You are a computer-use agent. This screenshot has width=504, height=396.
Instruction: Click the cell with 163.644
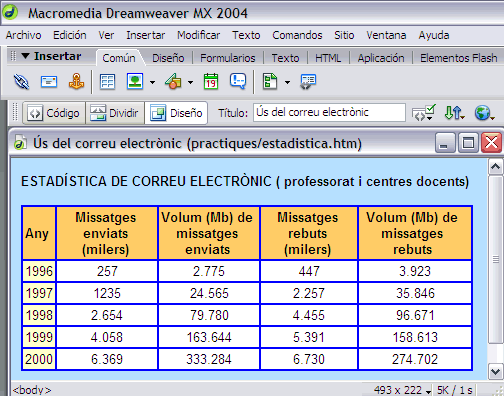point(209,337)
